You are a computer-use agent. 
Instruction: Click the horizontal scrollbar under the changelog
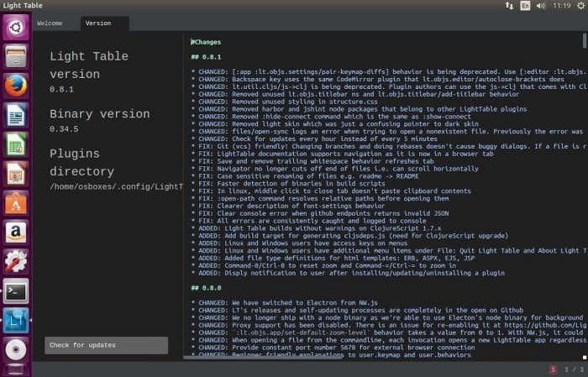click(x=263, y=357)
